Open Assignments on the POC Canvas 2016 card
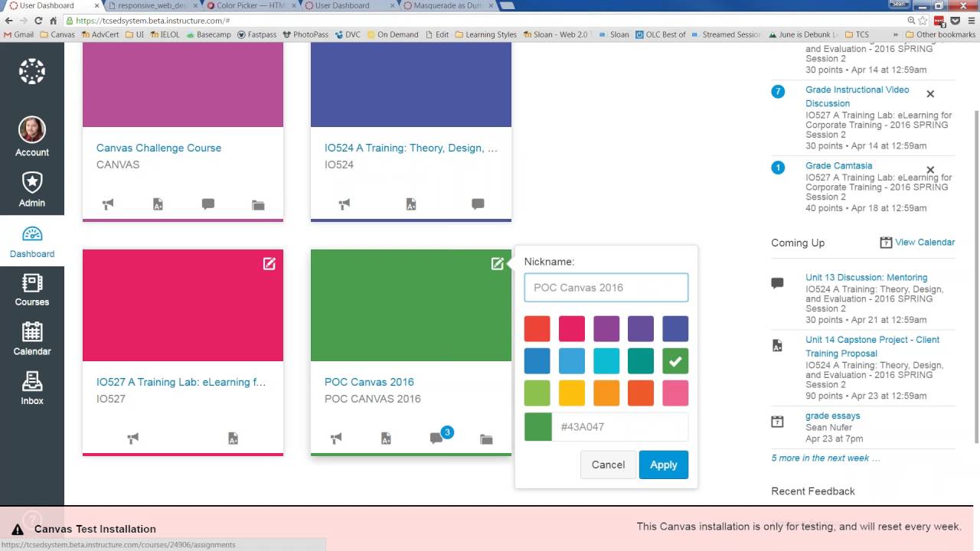 [386, 439]
